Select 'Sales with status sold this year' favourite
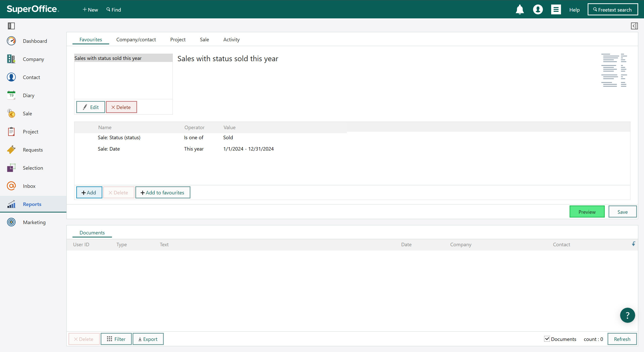 click(x=124, y=58)
